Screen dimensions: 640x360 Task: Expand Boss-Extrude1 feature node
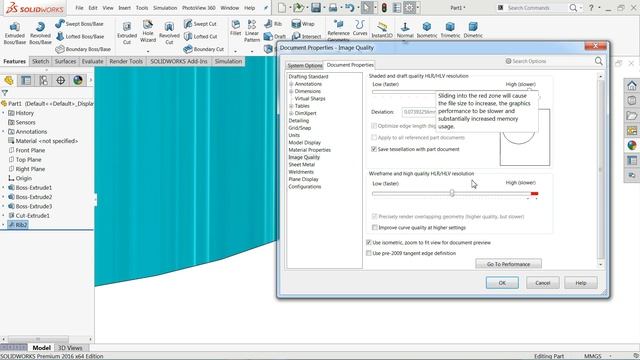tap(4, 188)
